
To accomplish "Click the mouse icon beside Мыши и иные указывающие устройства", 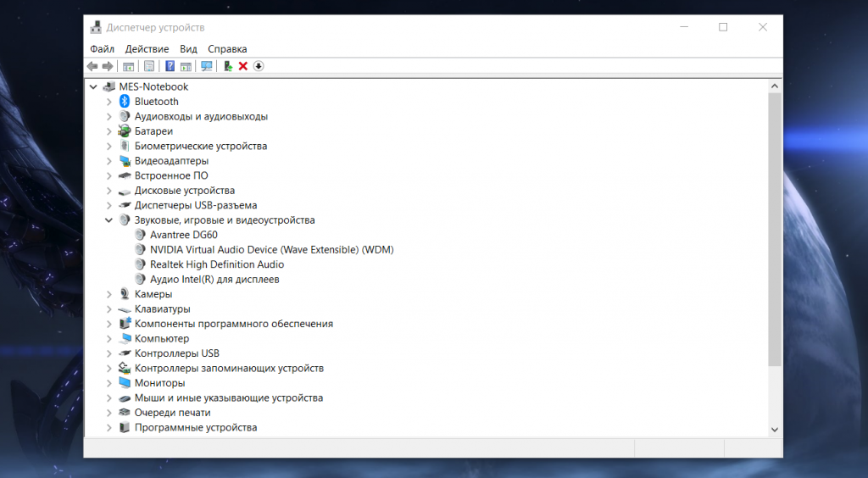I will 125,397.
